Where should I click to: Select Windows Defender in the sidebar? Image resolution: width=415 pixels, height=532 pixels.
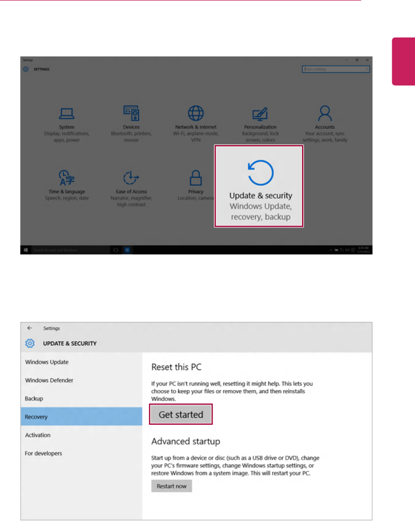(81, 381)
